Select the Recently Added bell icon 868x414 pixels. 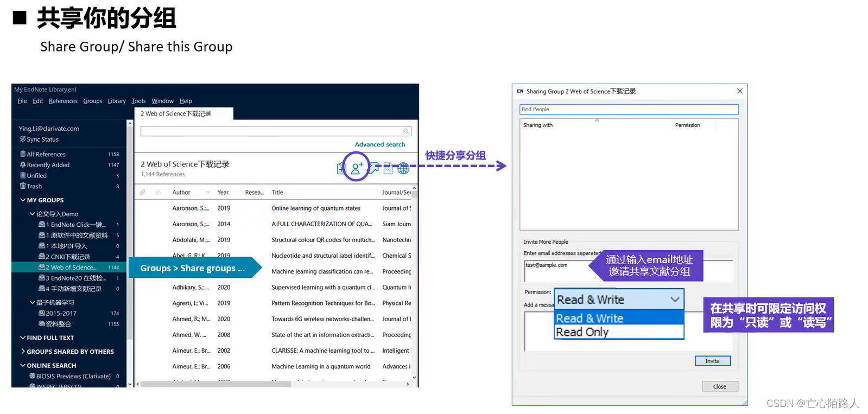[23, 165]
